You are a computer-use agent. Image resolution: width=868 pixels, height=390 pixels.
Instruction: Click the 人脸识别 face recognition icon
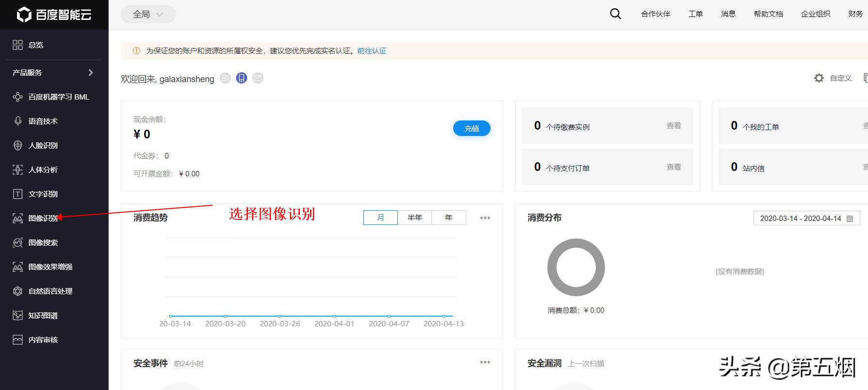tap(17, 145)
